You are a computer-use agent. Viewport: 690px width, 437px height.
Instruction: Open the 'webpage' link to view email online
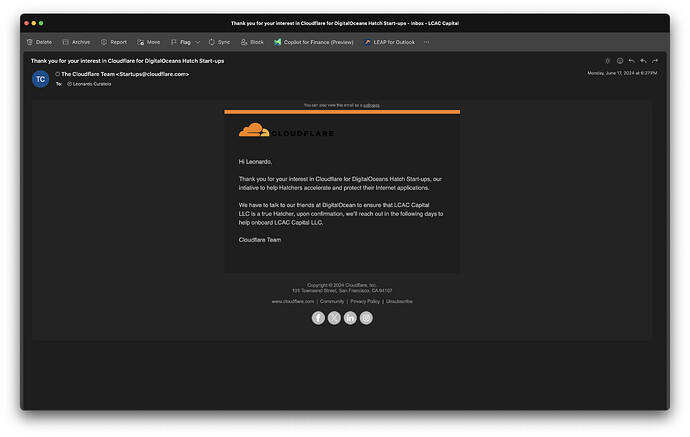[x=371, y=105]
